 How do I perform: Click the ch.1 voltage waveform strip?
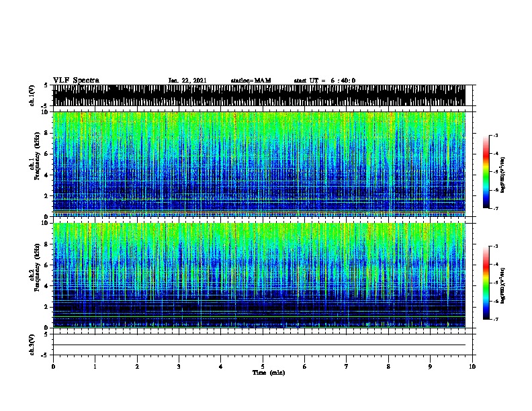(x=259, y=95)
